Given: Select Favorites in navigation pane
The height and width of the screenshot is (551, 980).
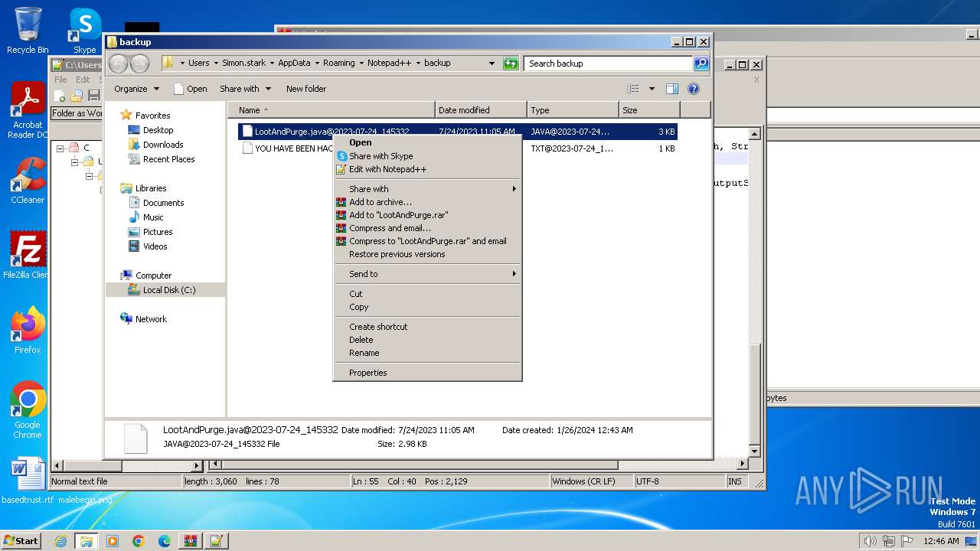Looking at the screenshot, I should coord(152,116).
